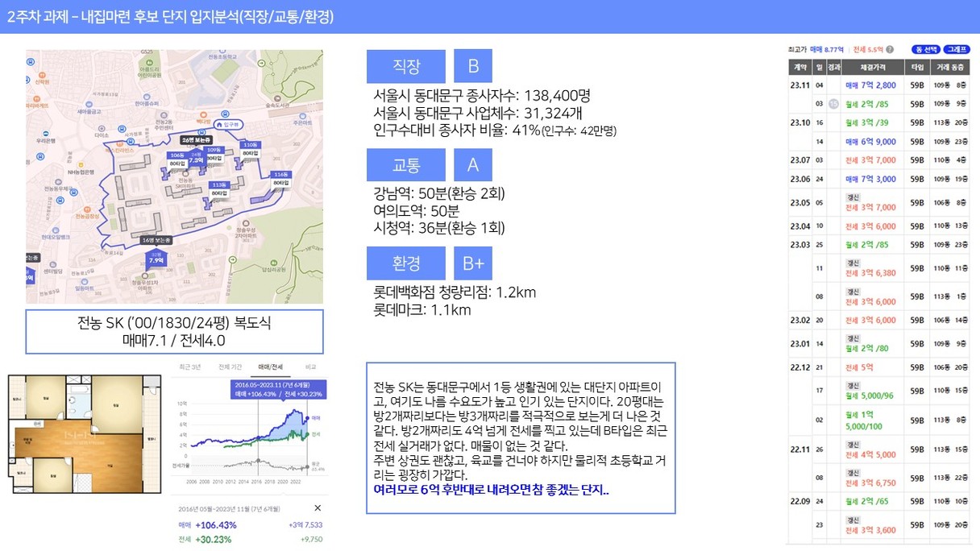Click the 전세 line endpoint on price chart

(x=305, y=433)
